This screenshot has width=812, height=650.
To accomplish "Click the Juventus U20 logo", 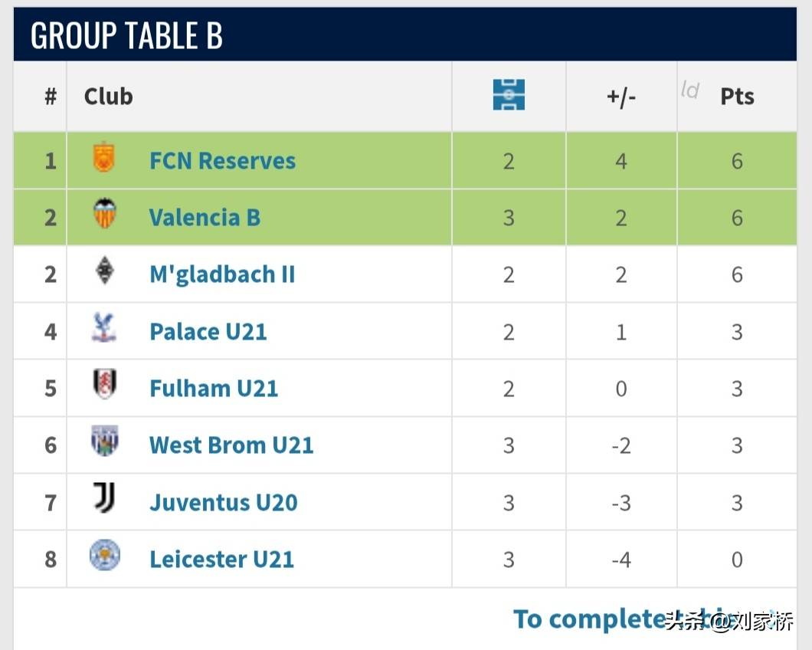I will click(x=104, y=499).
